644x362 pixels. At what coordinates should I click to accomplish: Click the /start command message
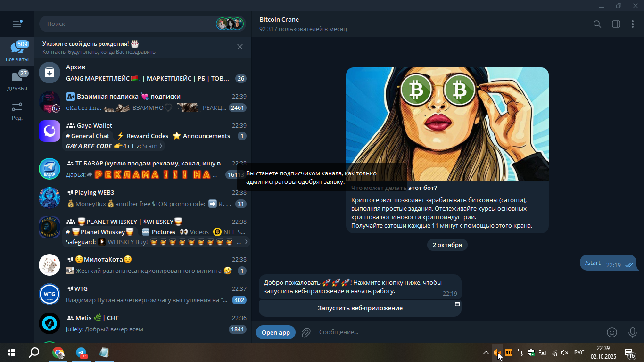(x=608, y=263)
